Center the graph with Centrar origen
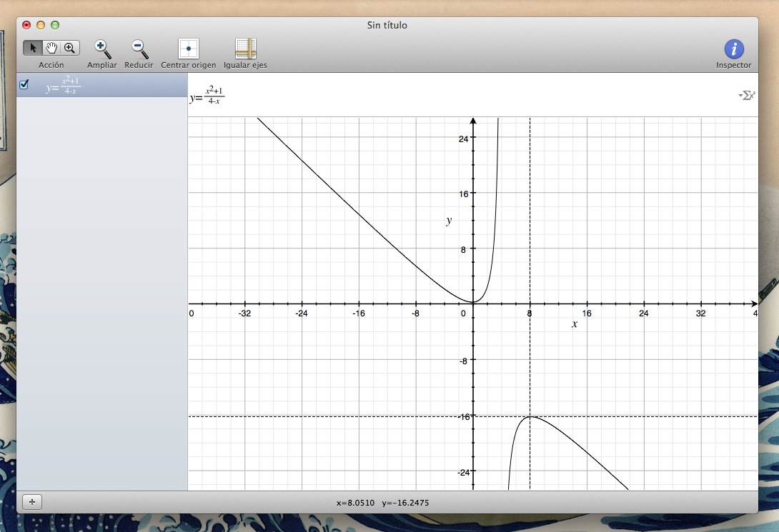This screenshot has width=779, height=532. click(x=188, y=47)
